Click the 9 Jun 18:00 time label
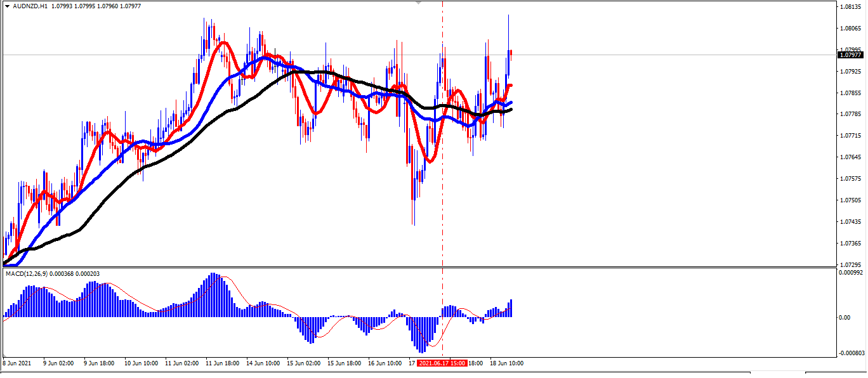The image size is (868, 378). point(99,363)
